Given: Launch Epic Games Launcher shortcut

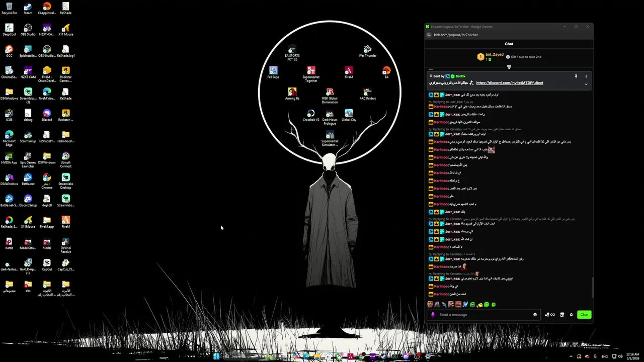Looking at the screenshot, I should (28, 160).
